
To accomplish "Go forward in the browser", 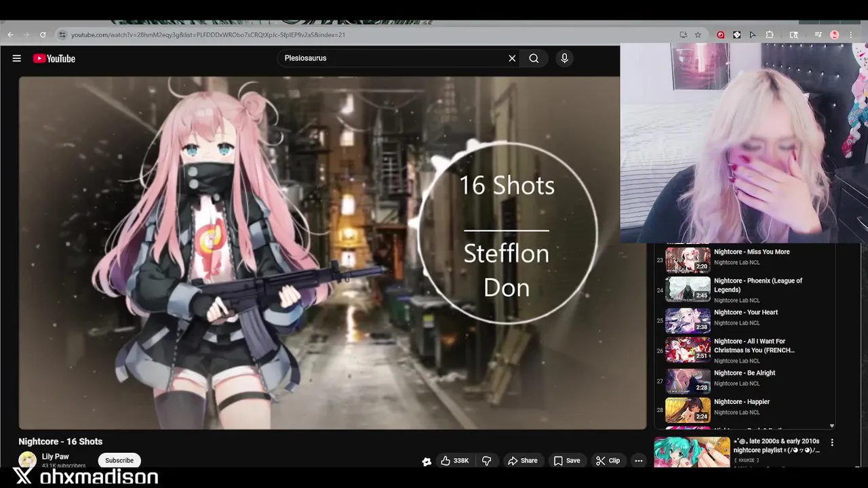I will pyautogui.click(x=26, y=35).
